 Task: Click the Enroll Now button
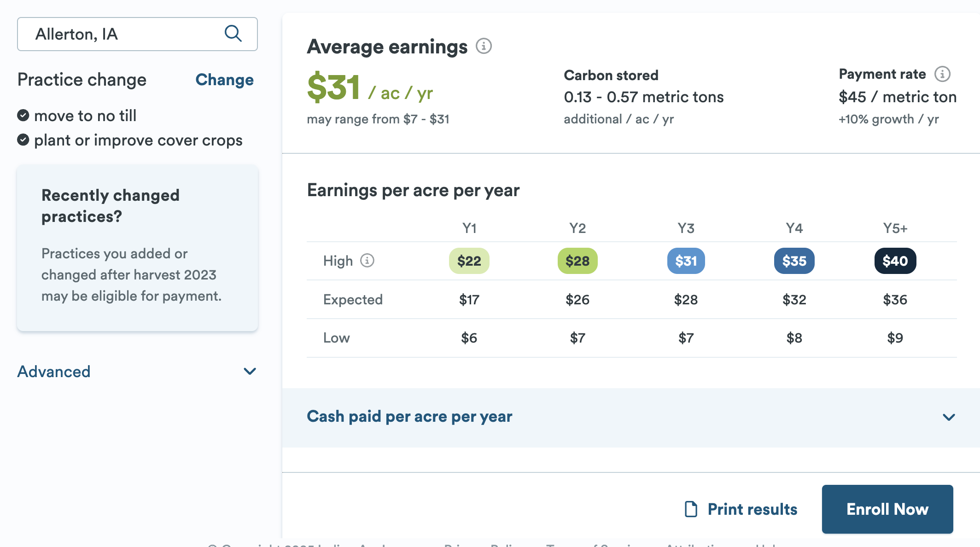887,509
